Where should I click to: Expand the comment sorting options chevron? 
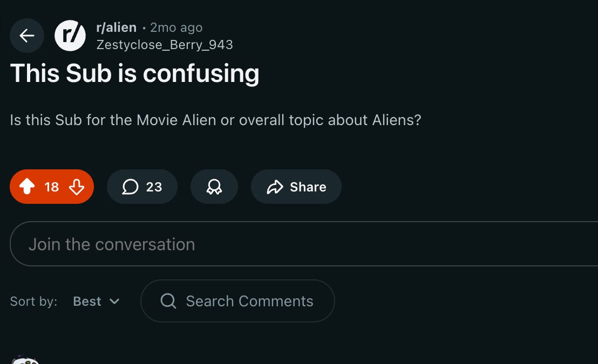(114, 302)
